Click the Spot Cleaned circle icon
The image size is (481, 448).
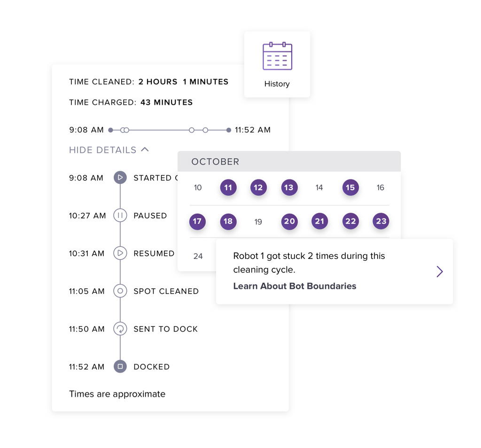[x=120, y=291]
